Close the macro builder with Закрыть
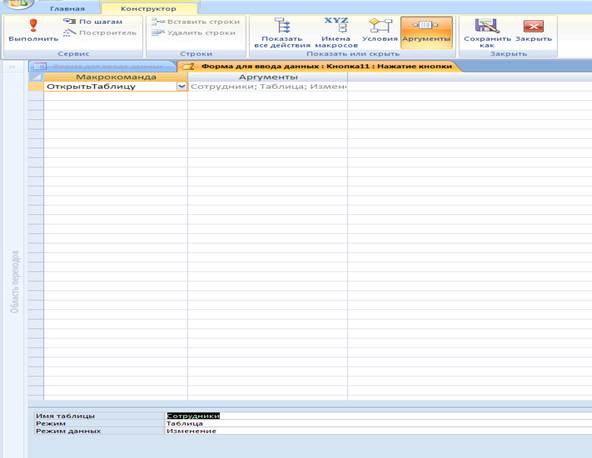 click(533, 30)
